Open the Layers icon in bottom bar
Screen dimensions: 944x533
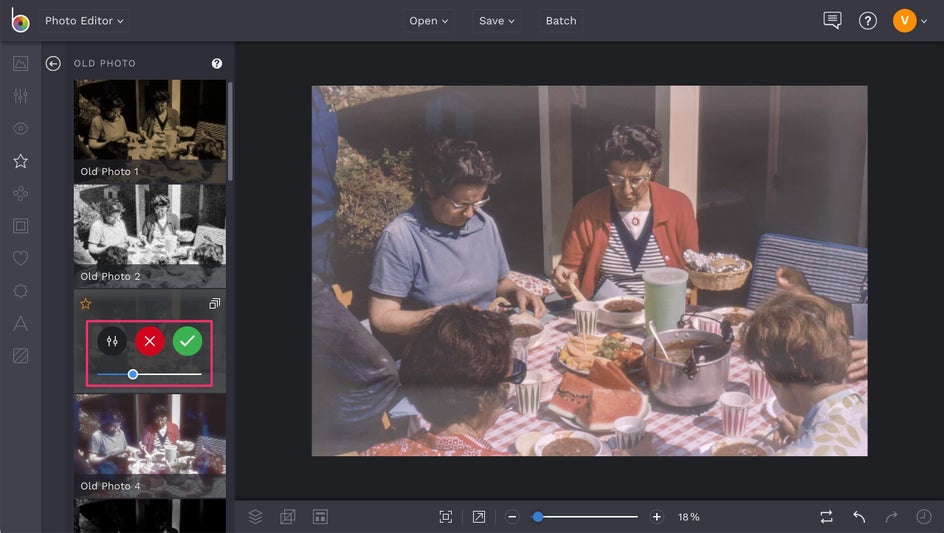click(x=255, y=517)
